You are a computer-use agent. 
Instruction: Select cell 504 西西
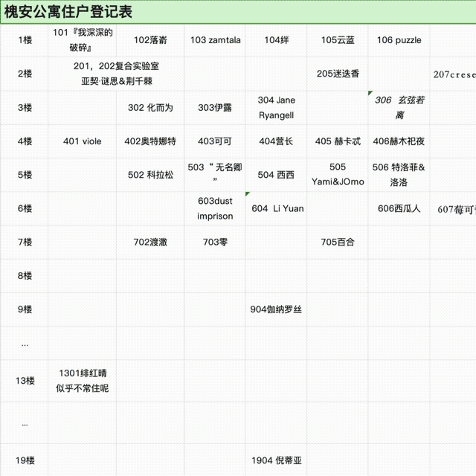click(276, 175)
